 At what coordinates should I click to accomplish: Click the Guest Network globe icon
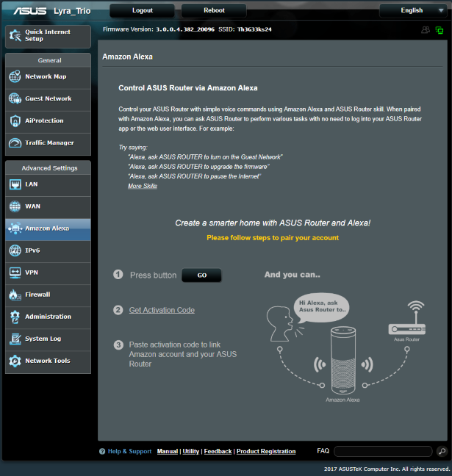pos(15,98)
